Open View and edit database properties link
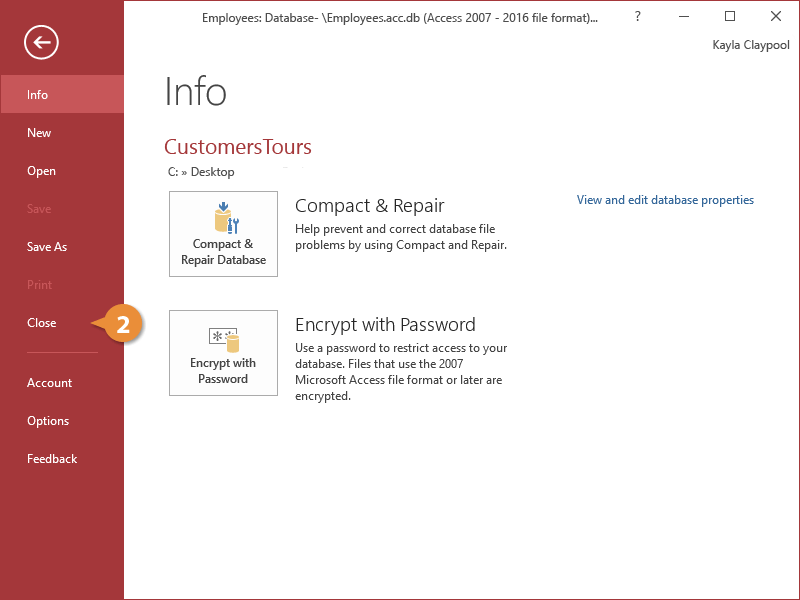Image resolution: width=800 pixels, height=600 pixels. pyautogui.click(x=665, y=200)
